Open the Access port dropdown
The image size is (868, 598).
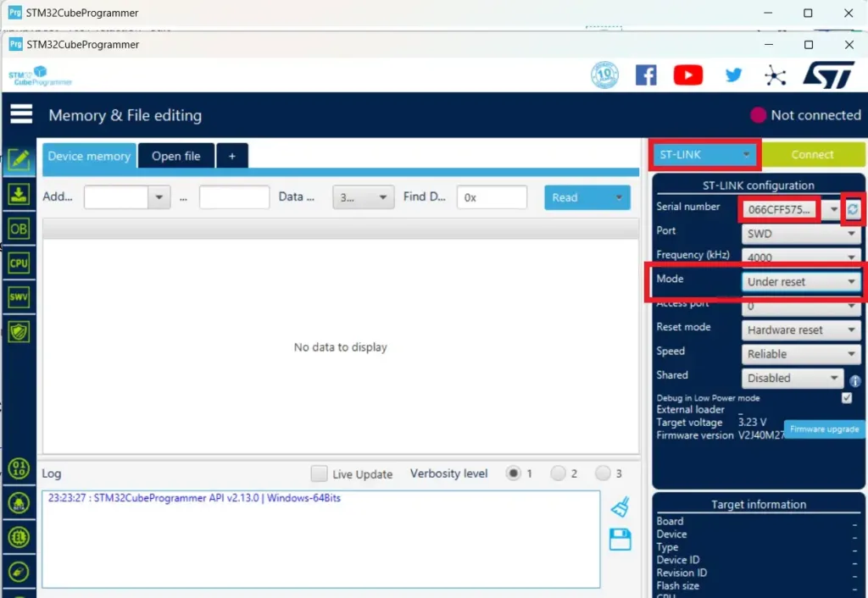[x=801, y=306]
